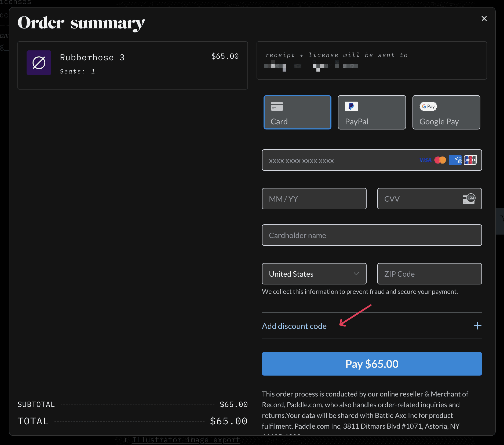Focus the ZIP Code field
The image size is (504, 445).
point(429,274)
